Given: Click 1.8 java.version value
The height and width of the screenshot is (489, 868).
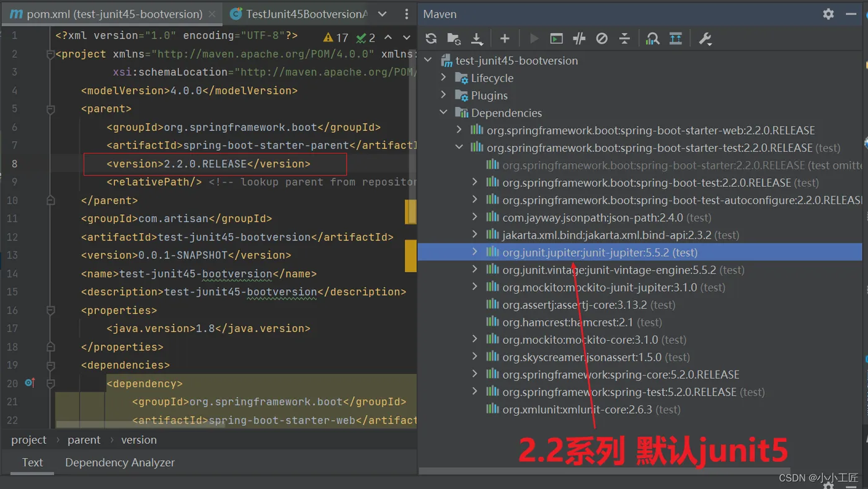Looking at the screenshot, I should click(x=205, y=328).
